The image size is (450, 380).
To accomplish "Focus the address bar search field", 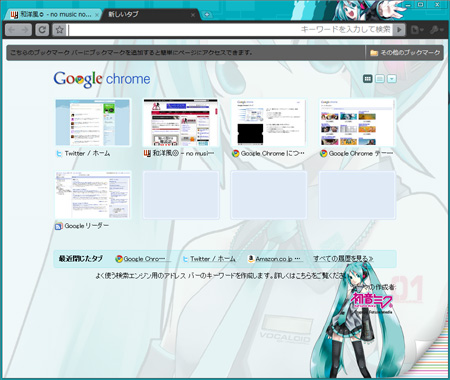I will (x=230, y=30).
